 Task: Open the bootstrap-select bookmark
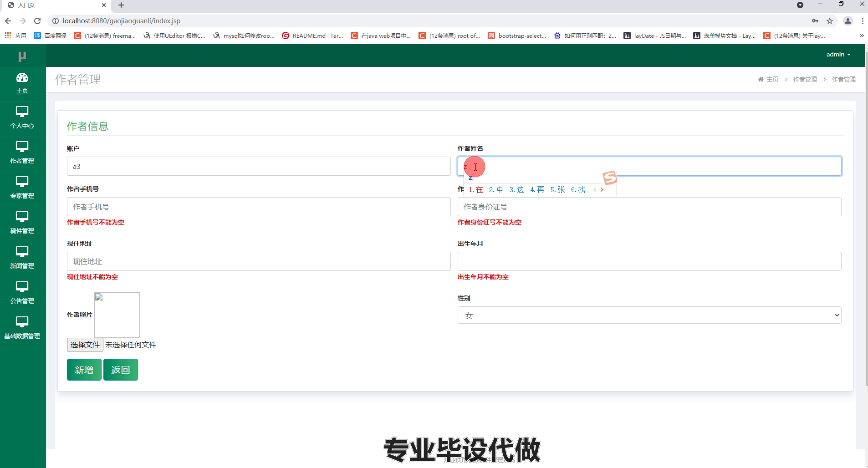(517, 36)
